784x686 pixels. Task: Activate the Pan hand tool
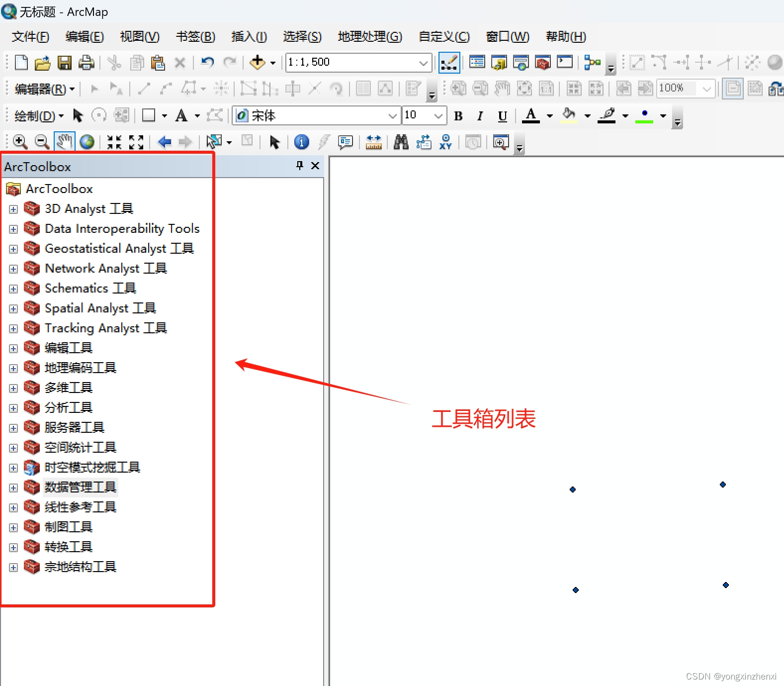[x=65, y=142]
